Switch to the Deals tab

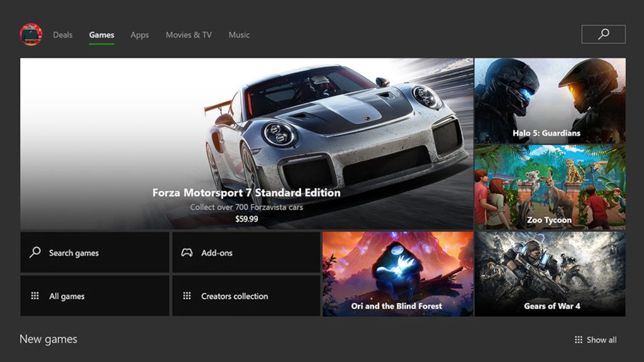coord(63,35)
